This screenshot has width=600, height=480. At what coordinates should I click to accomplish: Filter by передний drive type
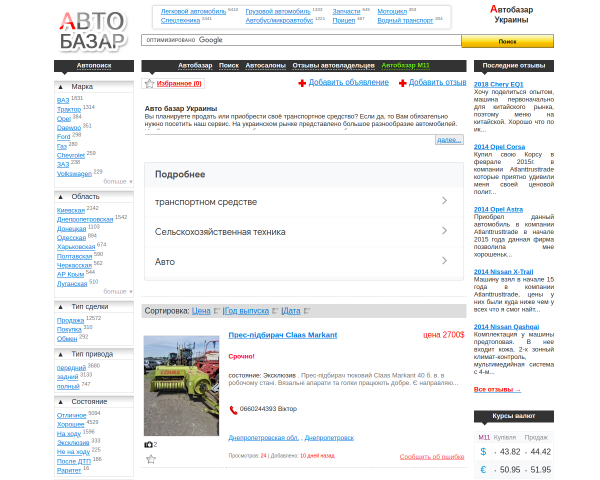click(71, 368)
